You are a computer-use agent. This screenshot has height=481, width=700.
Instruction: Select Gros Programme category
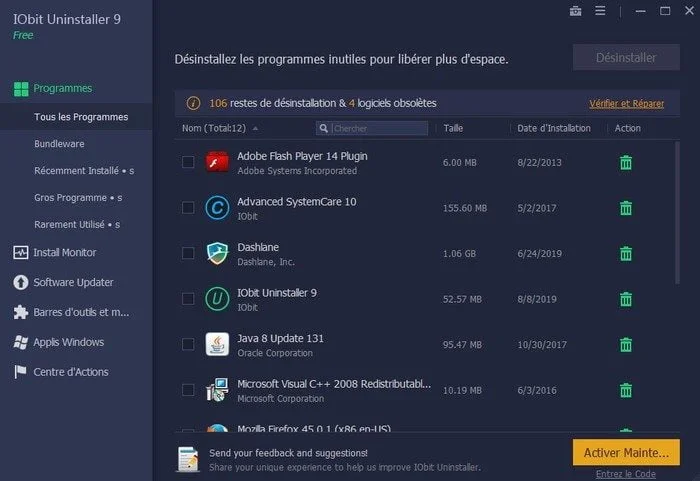tap(78, 197)
